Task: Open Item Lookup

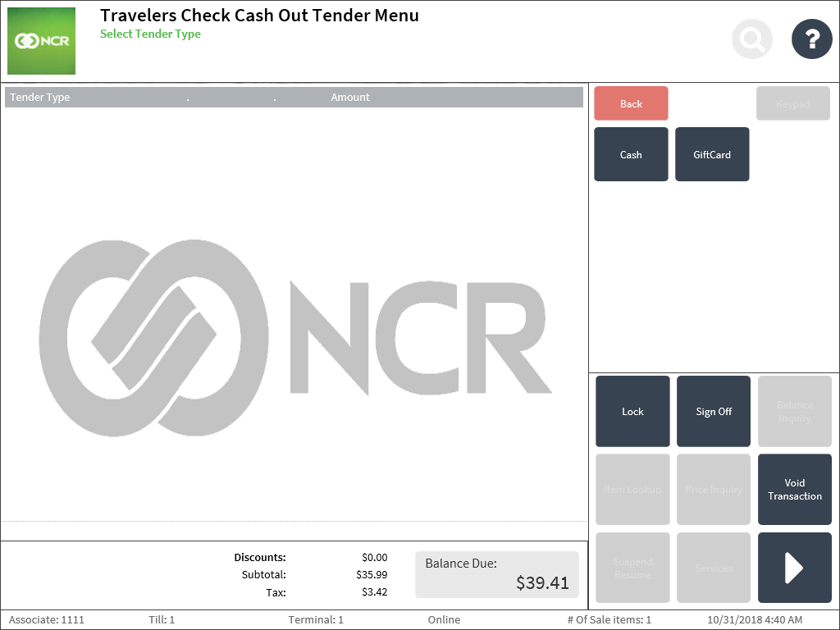Action: 632,490
